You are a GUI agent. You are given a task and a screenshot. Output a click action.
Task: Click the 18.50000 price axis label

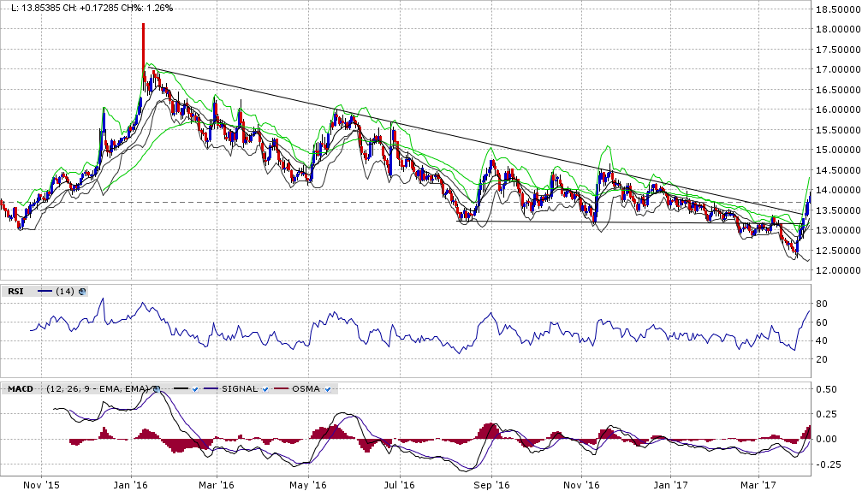point(837,9)
